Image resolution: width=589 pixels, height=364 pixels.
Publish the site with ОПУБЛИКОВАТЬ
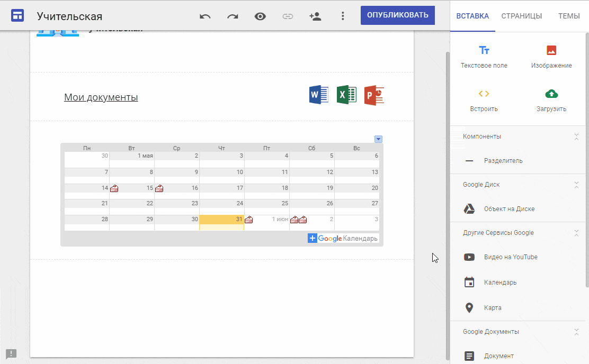397,15
